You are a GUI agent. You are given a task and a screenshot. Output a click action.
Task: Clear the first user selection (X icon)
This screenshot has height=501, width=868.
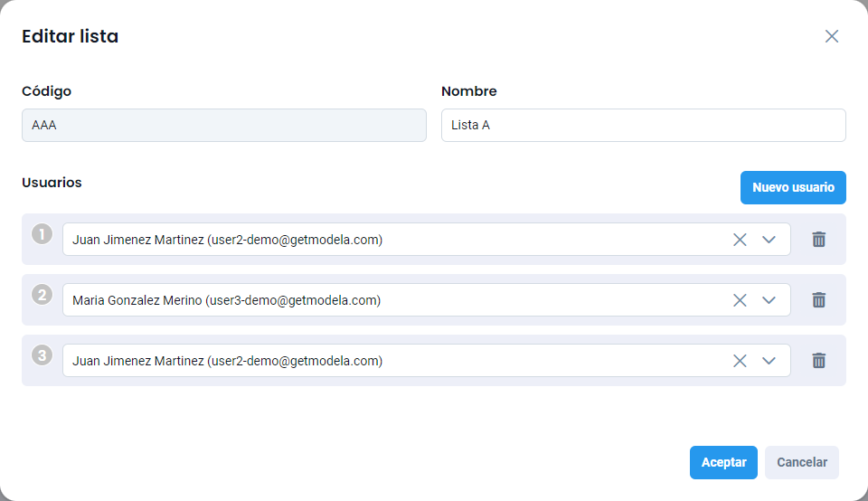click(x=740, y=240)
